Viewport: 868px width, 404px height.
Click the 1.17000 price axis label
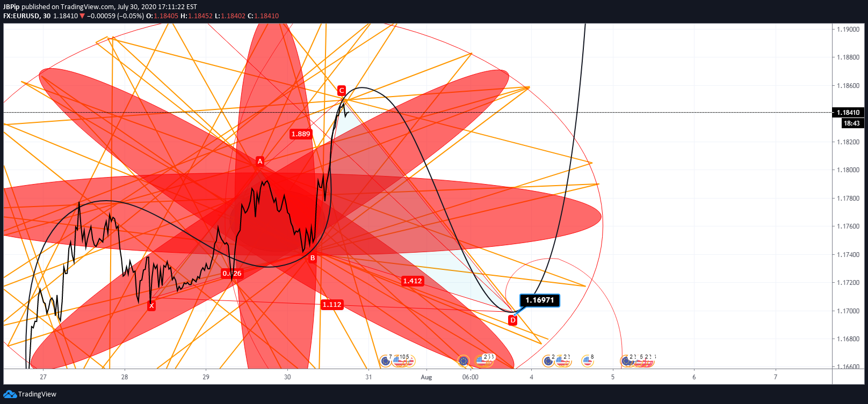pos(848,311)
